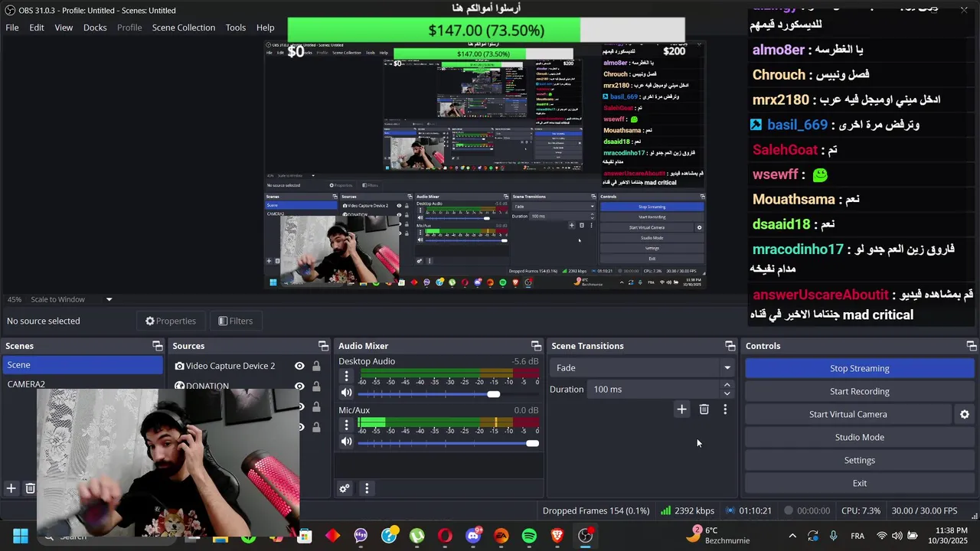
Task: Click the Exit button in Controls
Action: (859, 483)
